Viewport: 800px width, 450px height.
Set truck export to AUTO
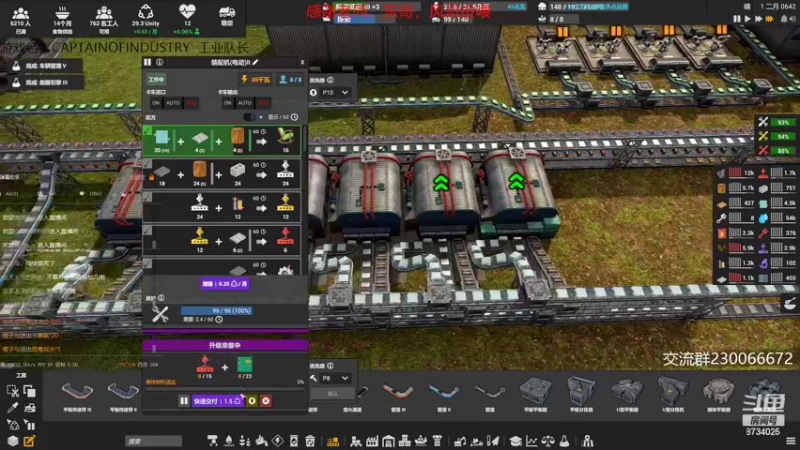244,103
